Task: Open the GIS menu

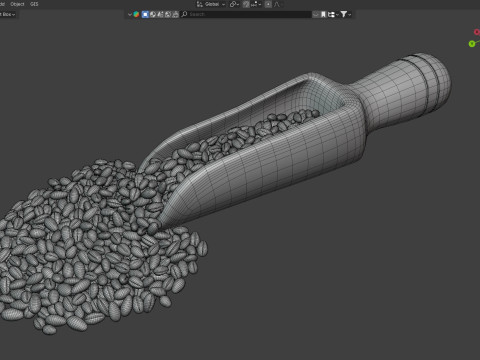Action: (x=34, y=4)
